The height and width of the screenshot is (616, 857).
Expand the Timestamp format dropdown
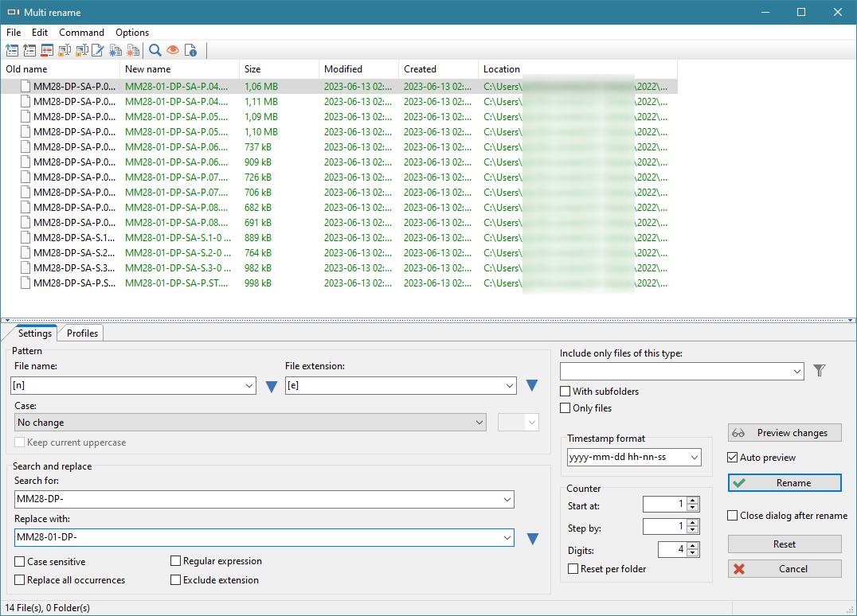point(695,458)
